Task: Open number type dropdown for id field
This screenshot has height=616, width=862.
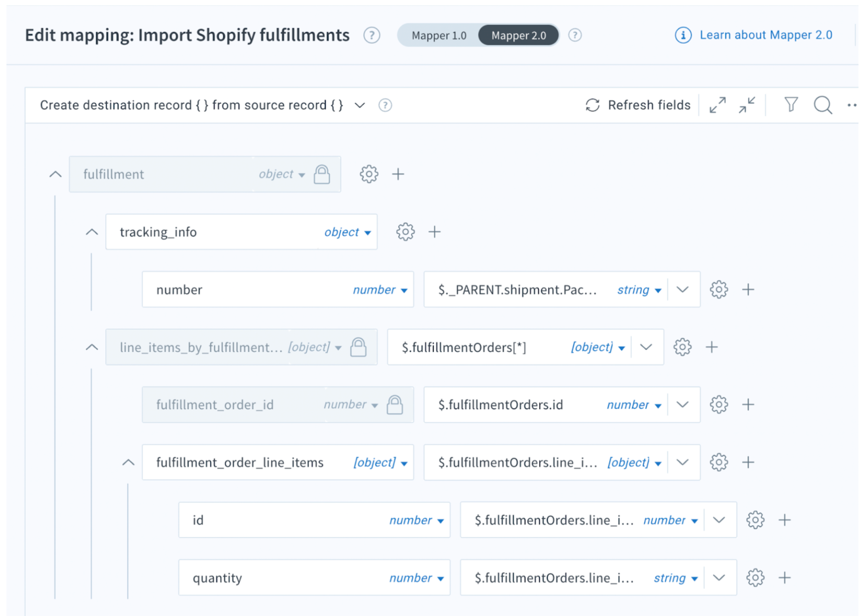Action: click(417, 520)
